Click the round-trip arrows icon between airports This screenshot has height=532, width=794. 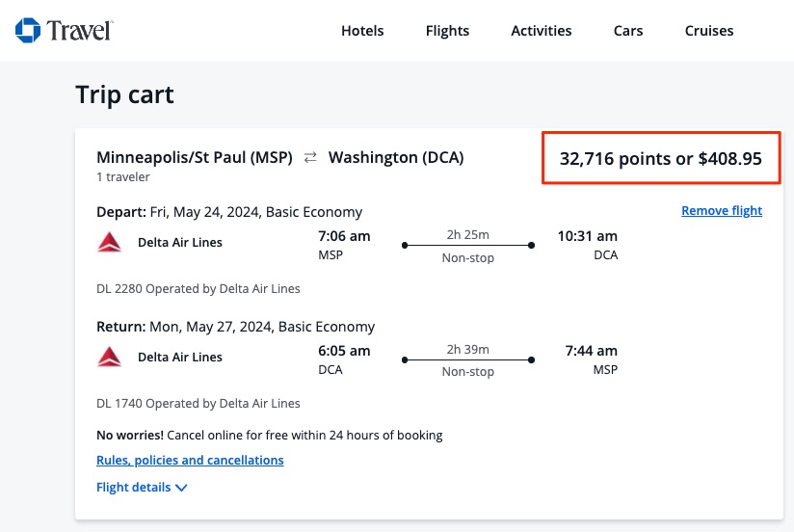(310, 157)
